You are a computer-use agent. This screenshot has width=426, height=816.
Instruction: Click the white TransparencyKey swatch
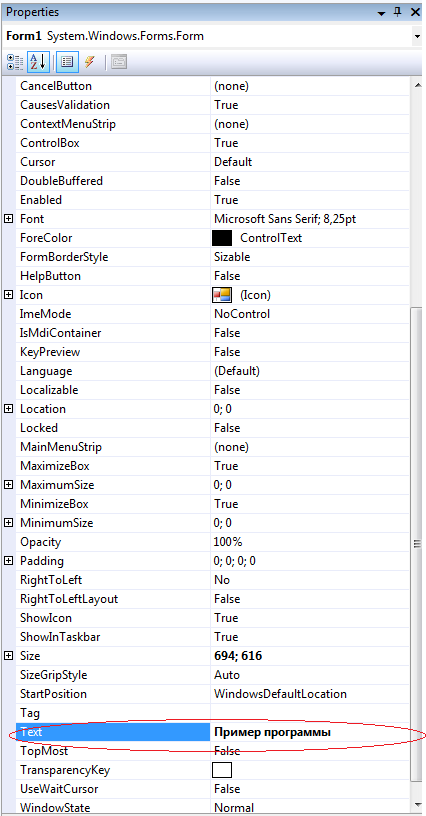tap(222, 770)
